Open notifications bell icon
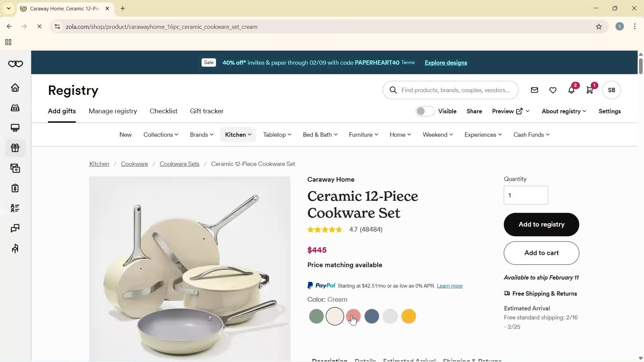This screenshot has width=644, height=362. click(571, 90)
